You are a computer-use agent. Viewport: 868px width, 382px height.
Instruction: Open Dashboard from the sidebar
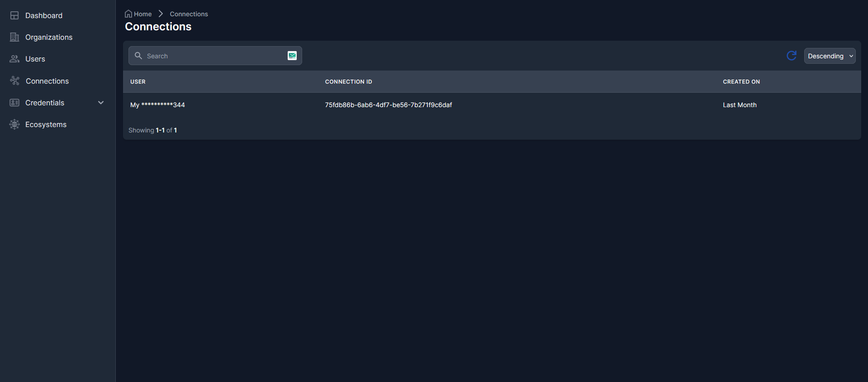click(x=44, y=15)
